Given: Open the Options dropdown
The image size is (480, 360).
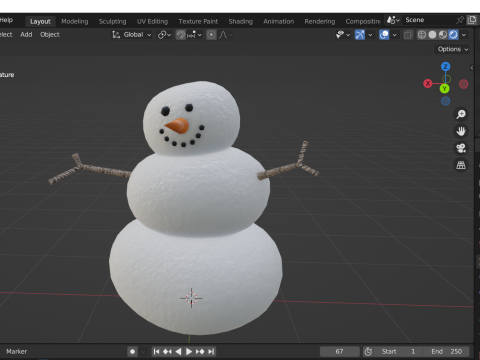Looking at the screenshot, I should coord(453,49).
